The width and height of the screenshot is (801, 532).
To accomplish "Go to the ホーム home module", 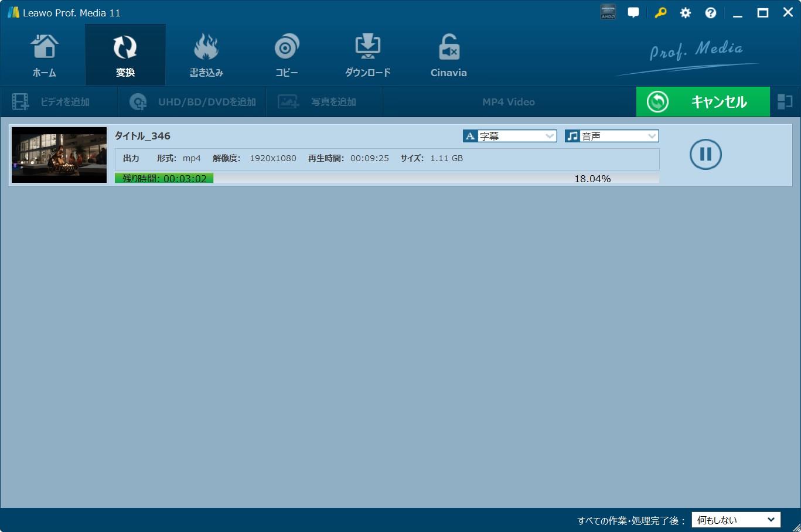I will click(45, 55).
